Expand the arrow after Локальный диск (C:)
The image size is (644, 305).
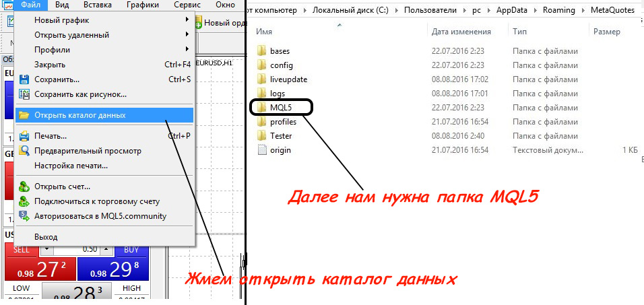coord(396,11)
